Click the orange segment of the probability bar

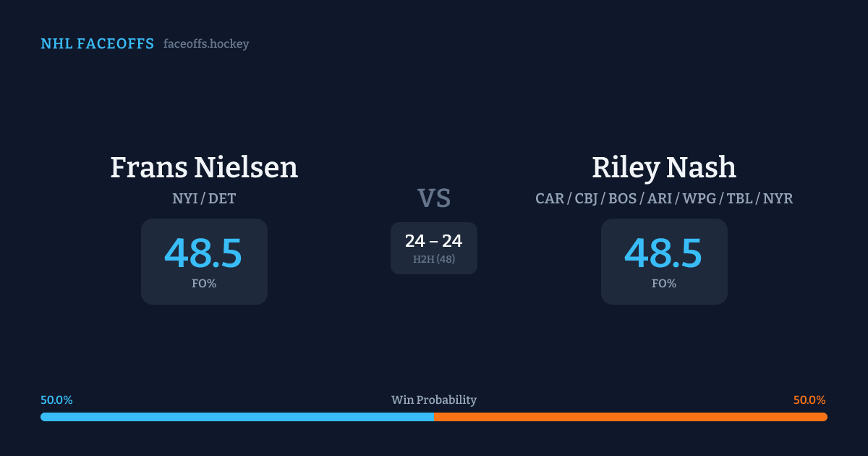pyautogui.click(x=631, y=417)
